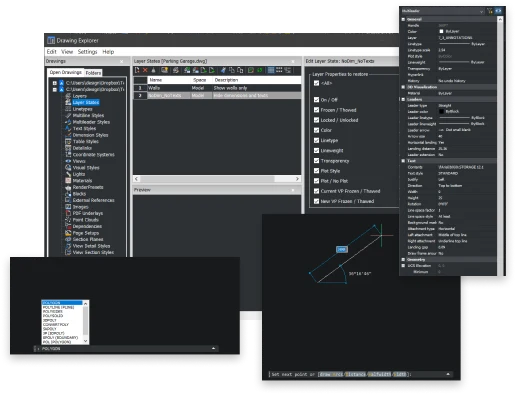The image size is (516, 395).
Task: Toggle the On / Off checkbox
Action: pos(316,100)
